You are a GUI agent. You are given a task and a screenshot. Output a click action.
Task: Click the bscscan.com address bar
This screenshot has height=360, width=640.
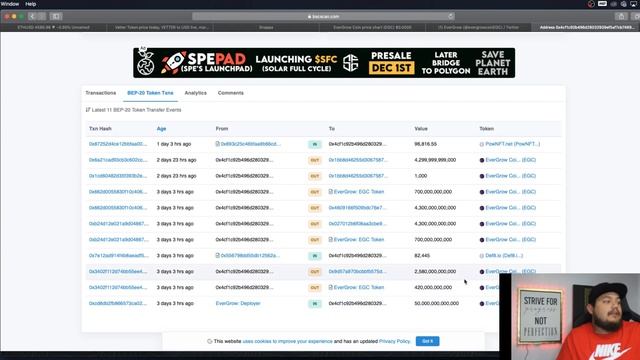(323, 16)
